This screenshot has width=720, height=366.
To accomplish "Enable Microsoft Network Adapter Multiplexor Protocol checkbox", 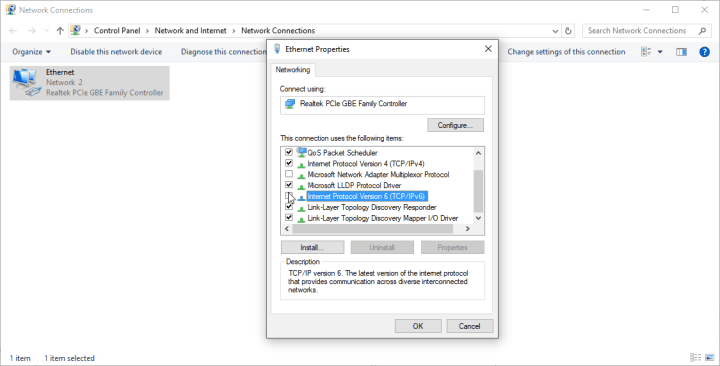I will click(288, 174).
